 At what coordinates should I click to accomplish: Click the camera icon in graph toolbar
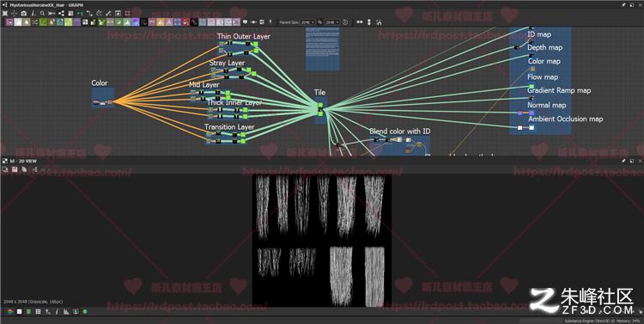(x=24, y=14)
